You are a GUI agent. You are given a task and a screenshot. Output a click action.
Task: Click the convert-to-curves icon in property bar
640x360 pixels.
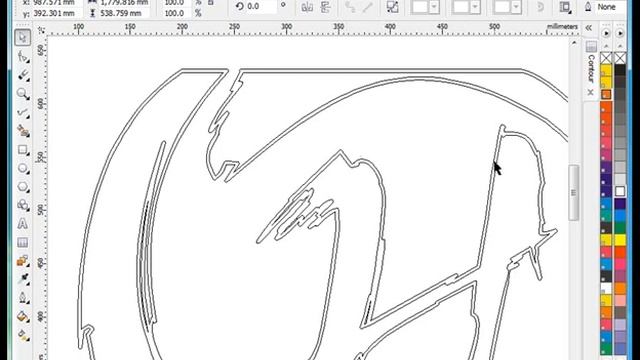tap(392, 7)
